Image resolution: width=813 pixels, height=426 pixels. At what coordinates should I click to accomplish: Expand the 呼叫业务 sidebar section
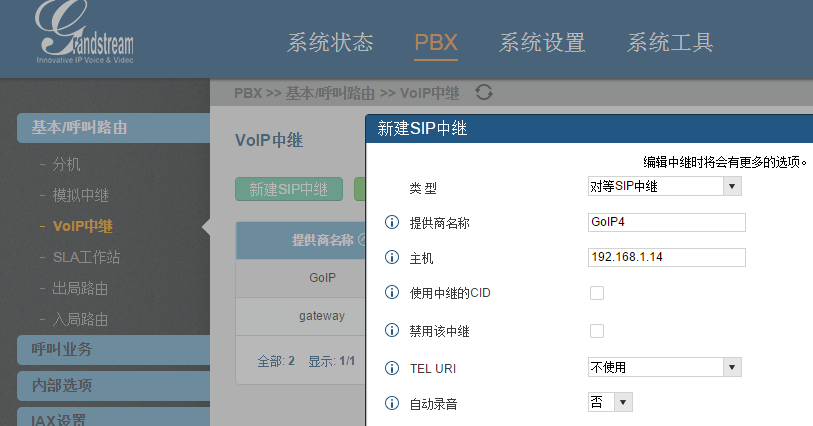pos(114,349)
